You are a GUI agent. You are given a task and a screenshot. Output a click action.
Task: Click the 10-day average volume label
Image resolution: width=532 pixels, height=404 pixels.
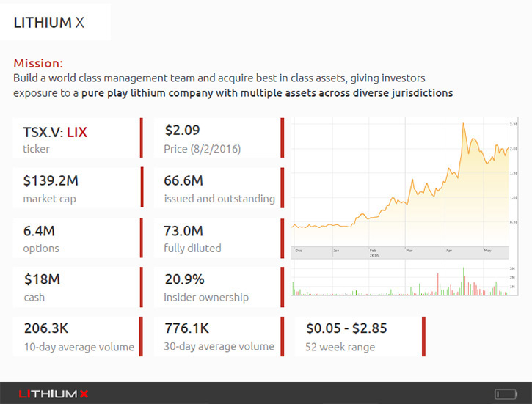79,347
